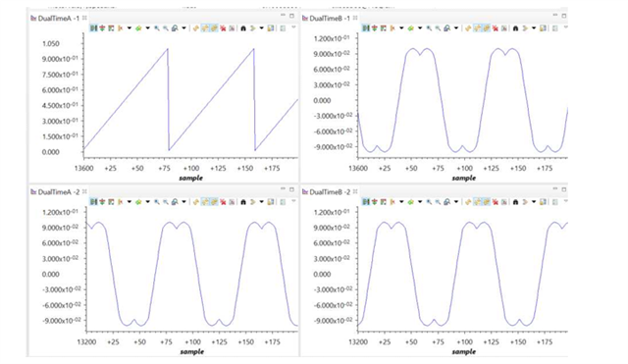Viewport: 628px width, 364px height.
Task: Open View Menu chevron in DualTimeB -2
Action: coord(565,200)
